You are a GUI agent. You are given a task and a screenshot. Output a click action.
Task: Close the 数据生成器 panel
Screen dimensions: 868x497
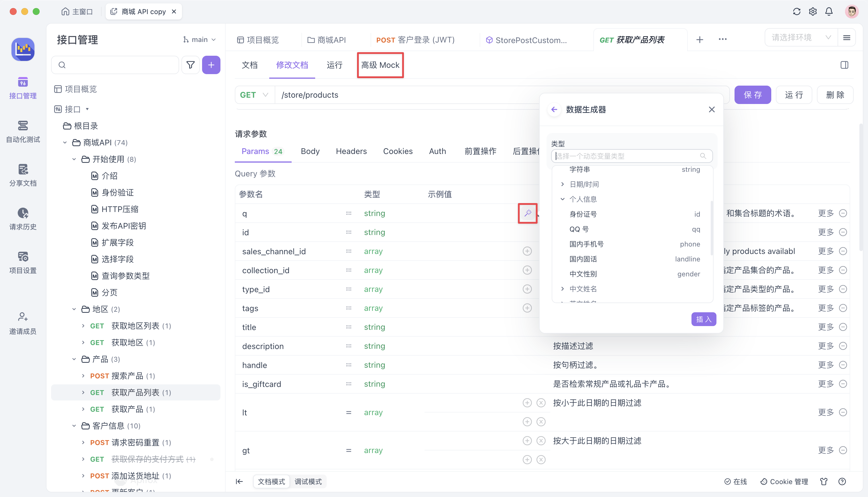(x=712, y=109)
